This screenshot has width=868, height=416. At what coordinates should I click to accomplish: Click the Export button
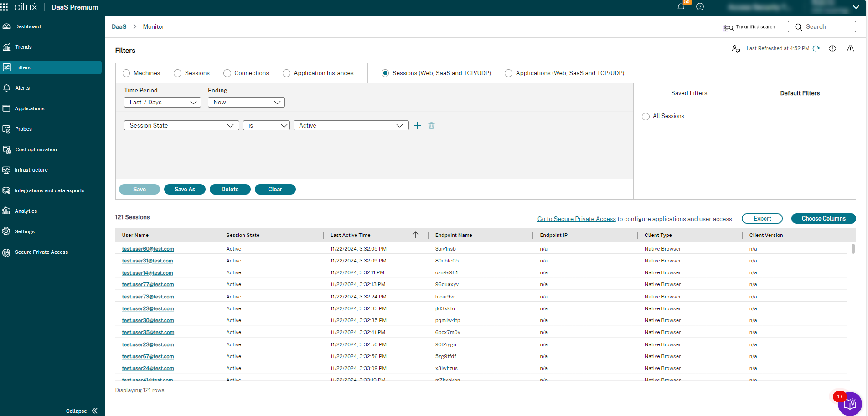click(x=762, y=219)
